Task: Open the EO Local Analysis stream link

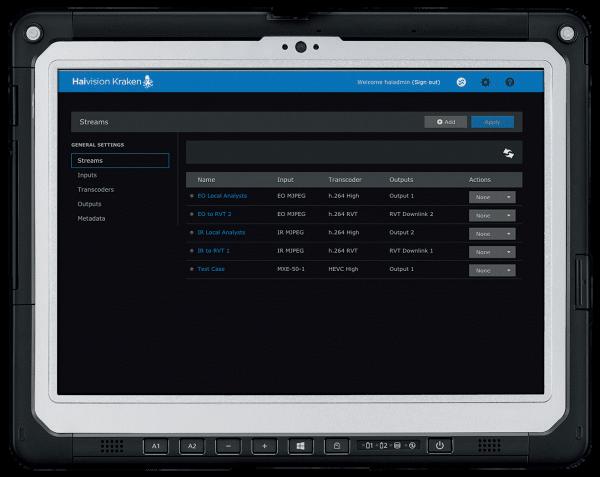Action: pyautogui.click(x=222, y=196)
